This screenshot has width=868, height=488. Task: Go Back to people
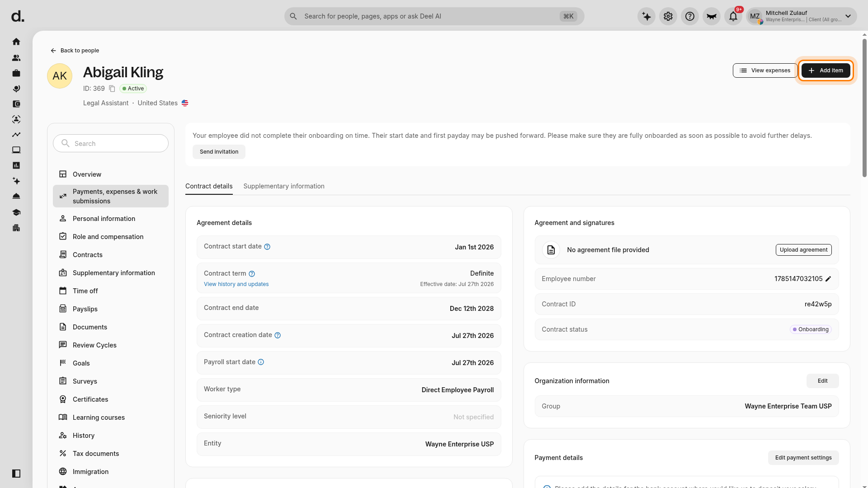(x=75, y=51)
